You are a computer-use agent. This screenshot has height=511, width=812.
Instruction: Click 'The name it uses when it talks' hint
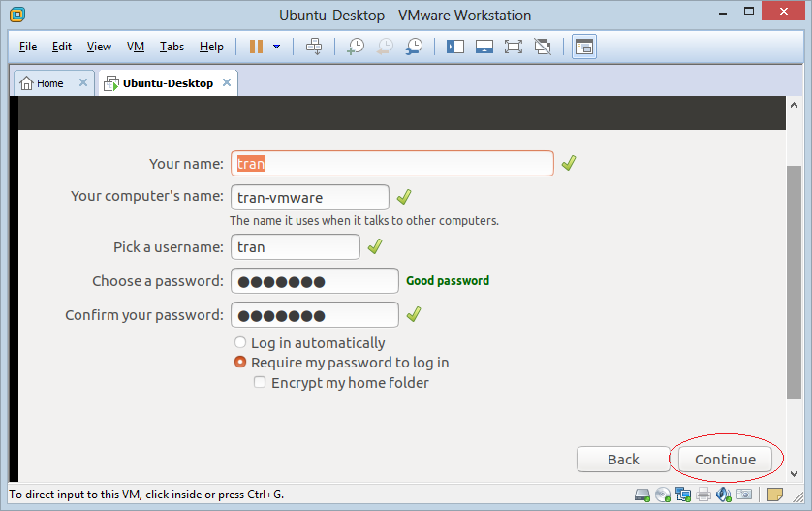[364, 221]
